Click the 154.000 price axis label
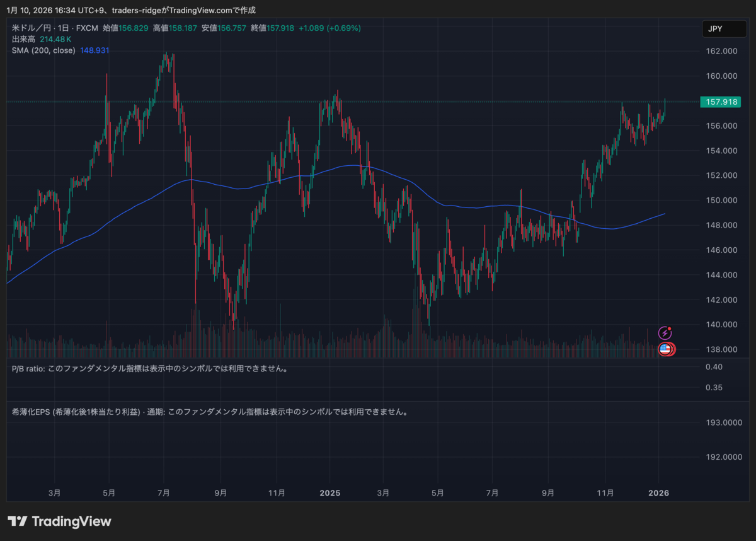 (x=722, y=151)
